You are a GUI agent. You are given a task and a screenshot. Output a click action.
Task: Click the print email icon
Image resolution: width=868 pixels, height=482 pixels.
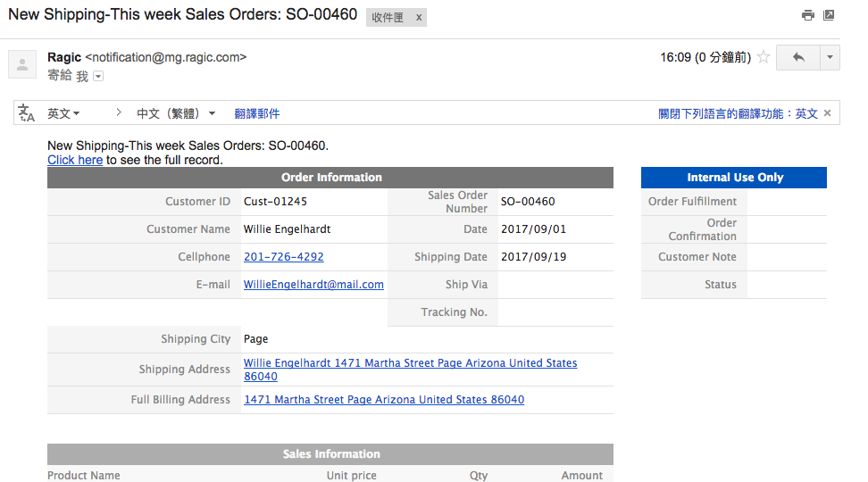tap(807, 15)
